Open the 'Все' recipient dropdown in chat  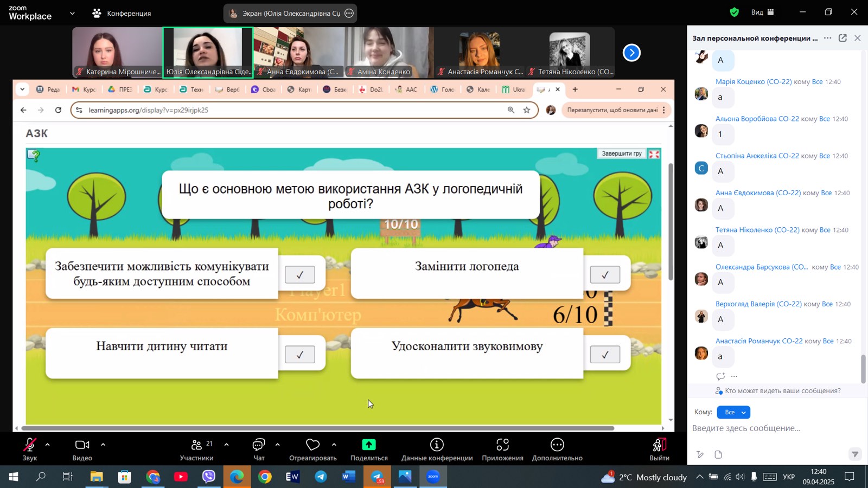[x=733, y=412]
